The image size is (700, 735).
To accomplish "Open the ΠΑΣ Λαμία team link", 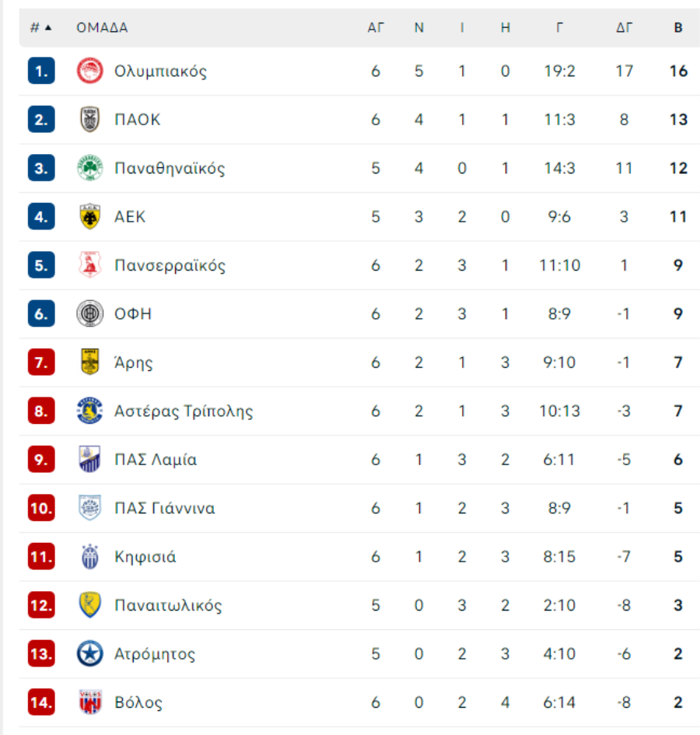I will click(156, 460).
